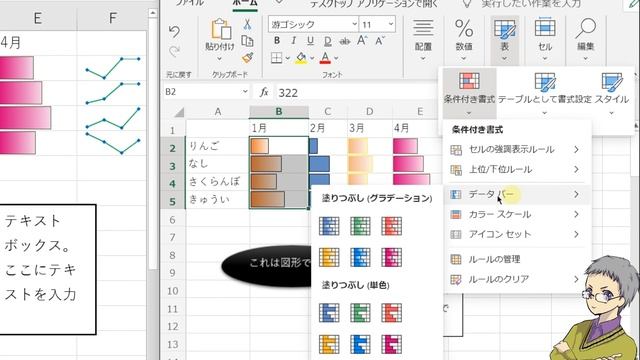
Task: Click cell りんご in column A
Action: tap(218, 146)
